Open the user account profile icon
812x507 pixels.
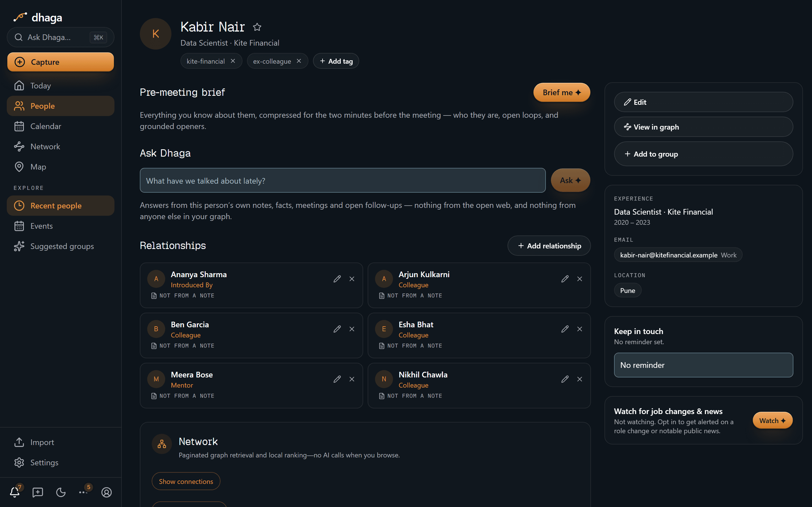(x=106, y=492)
